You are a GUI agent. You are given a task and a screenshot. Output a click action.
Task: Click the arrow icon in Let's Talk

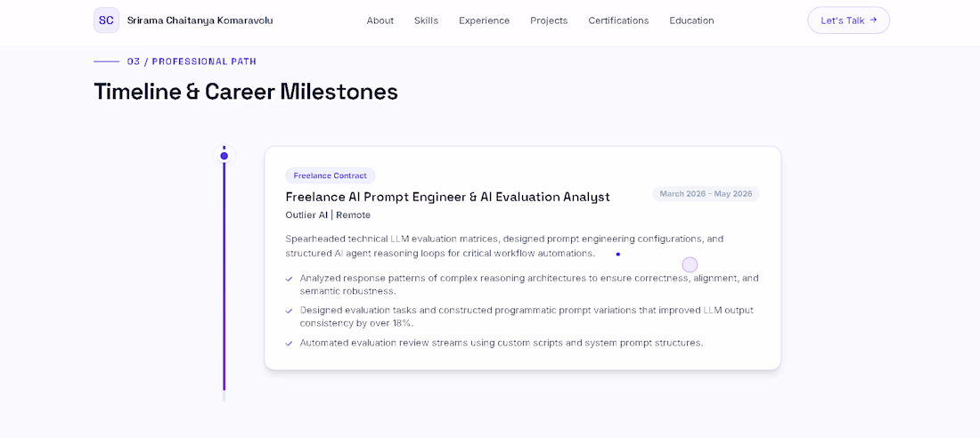coord(873,20)
